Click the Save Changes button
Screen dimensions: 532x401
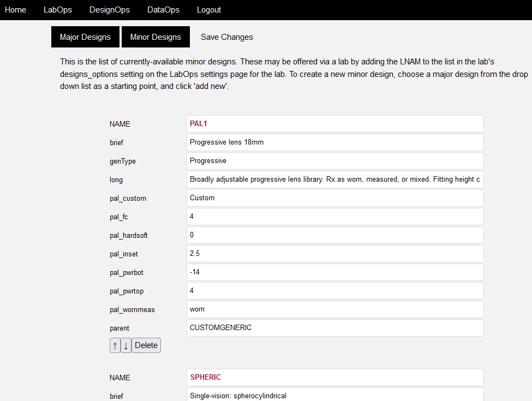[227, 37]
